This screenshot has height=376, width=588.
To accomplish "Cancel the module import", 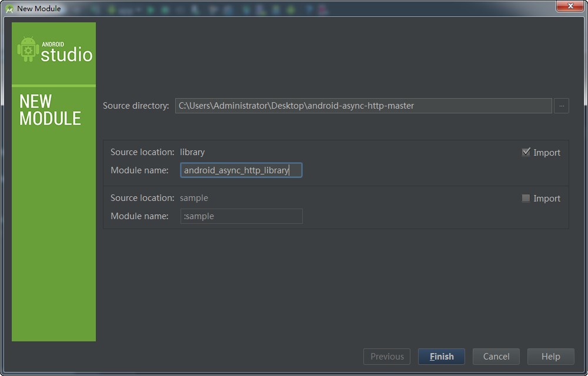I will 496,357.
